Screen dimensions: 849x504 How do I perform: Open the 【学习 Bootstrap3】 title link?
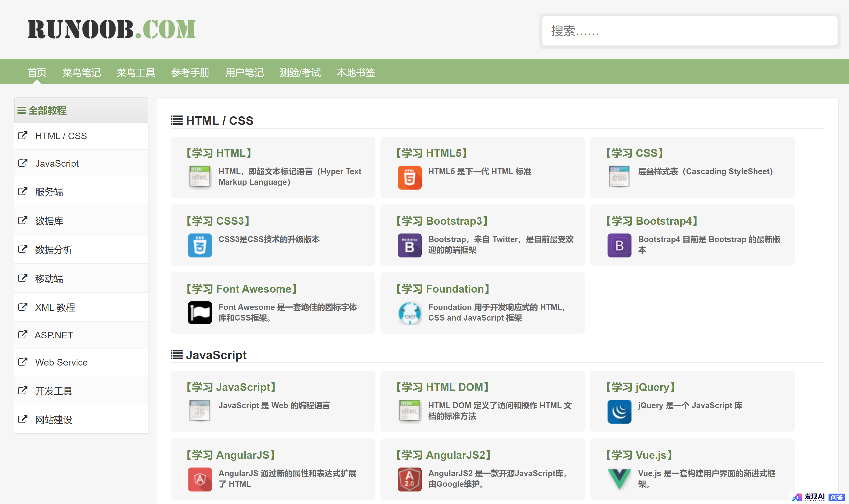click(x=442, y=221)
